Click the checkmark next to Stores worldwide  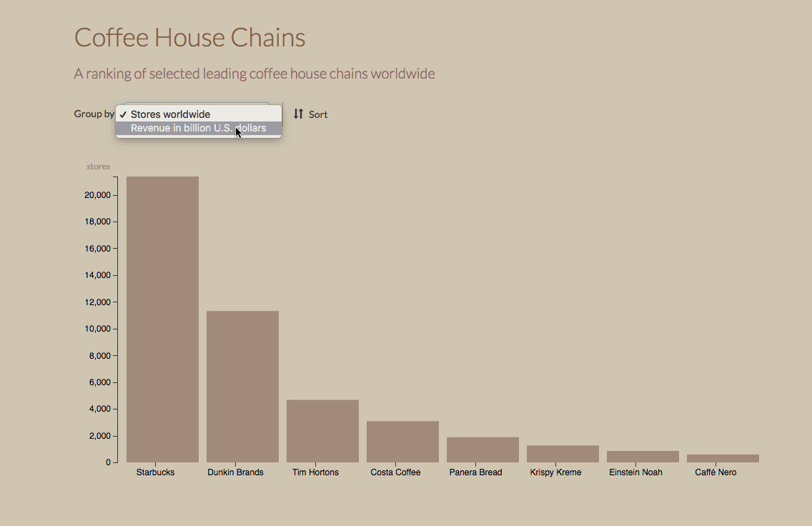(x=123, y=114)
